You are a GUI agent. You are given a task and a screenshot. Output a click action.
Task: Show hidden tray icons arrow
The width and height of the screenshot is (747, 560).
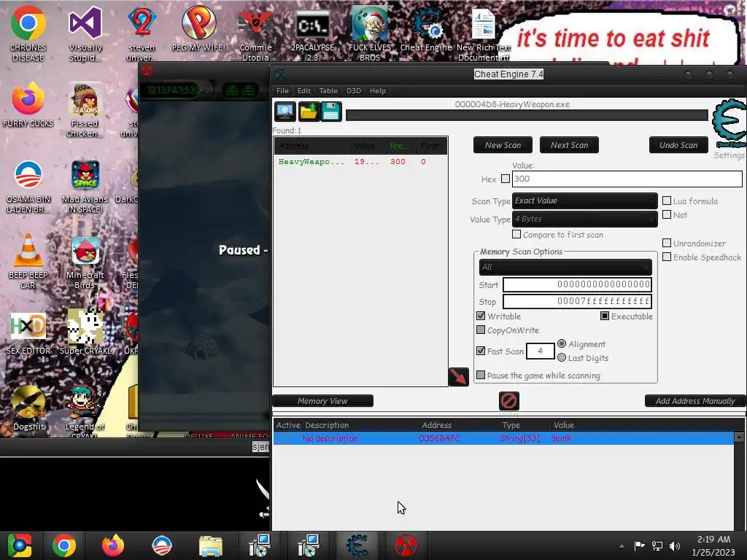pyautogui.click(x=622, y=546)
